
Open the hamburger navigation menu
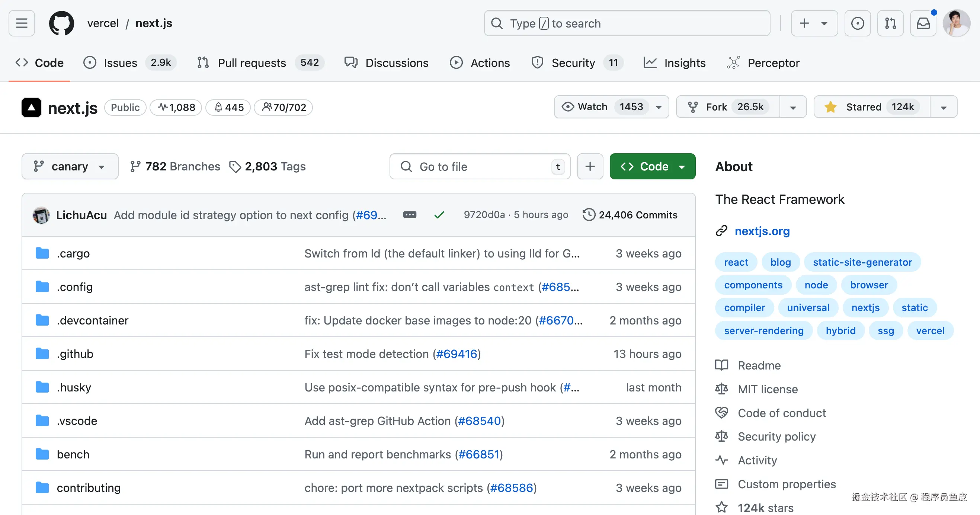[22, 23]
